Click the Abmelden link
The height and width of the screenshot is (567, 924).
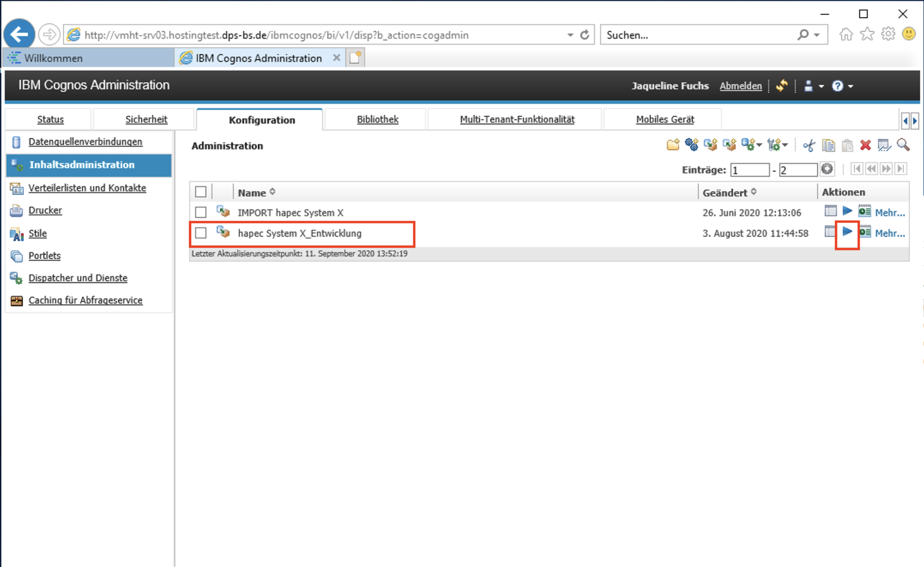[741, 86]
